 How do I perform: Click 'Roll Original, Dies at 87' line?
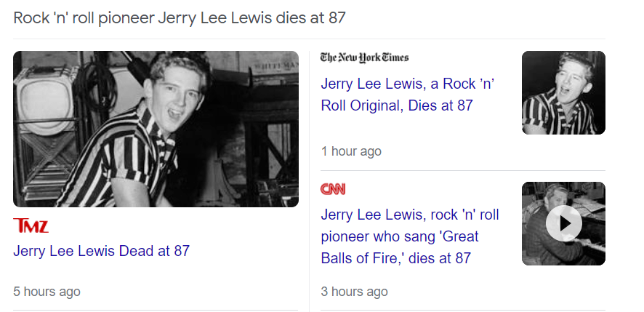click(x=396, y=105)
